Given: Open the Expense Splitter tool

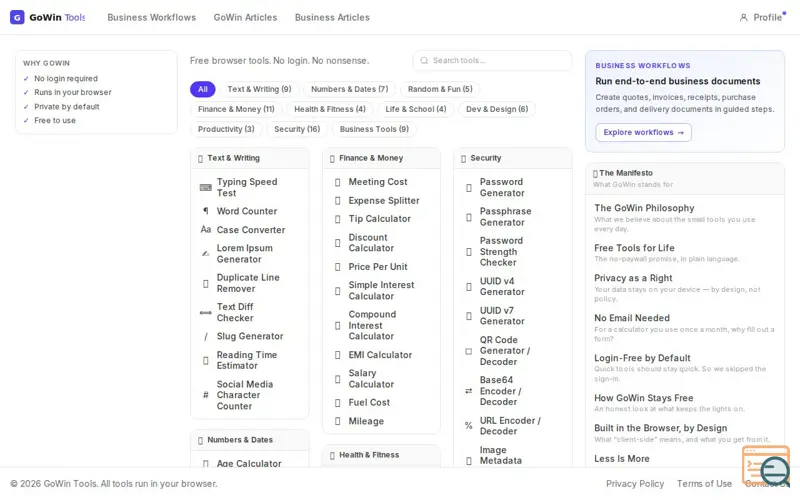Looking at the screenshot, I should tap(384, 201).
